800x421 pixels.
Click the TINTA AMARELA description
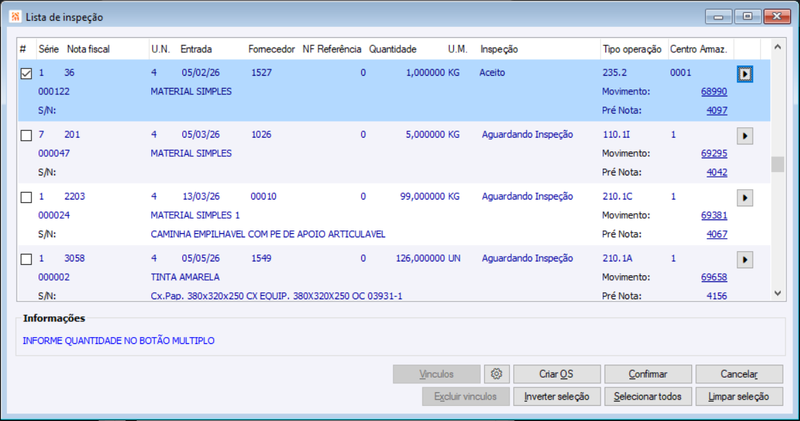[185, 277]
